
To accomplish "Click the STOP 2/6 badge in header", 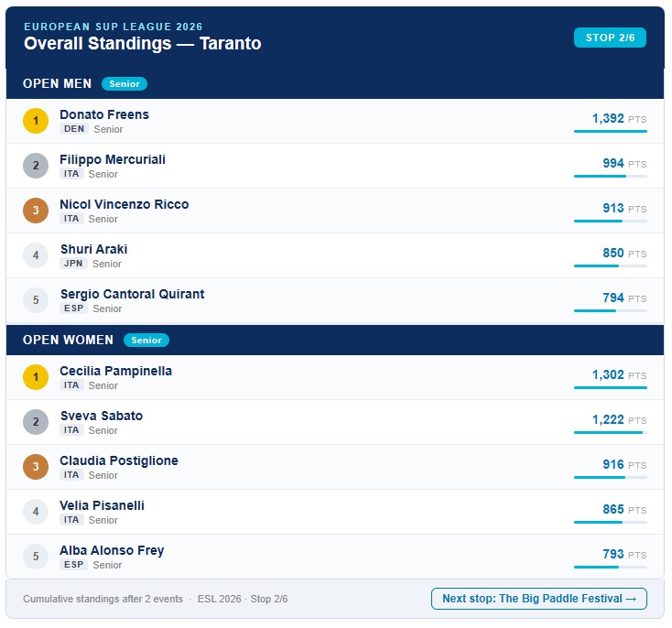I will pos(610,38).
